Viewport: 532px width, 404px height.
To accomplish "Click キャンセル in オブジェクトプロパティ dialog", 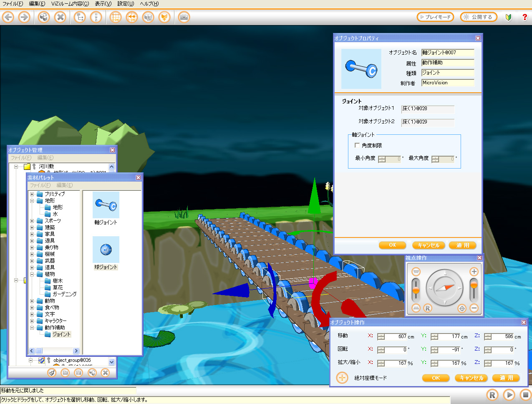I will pyautogui.click(x=429, y=245).
